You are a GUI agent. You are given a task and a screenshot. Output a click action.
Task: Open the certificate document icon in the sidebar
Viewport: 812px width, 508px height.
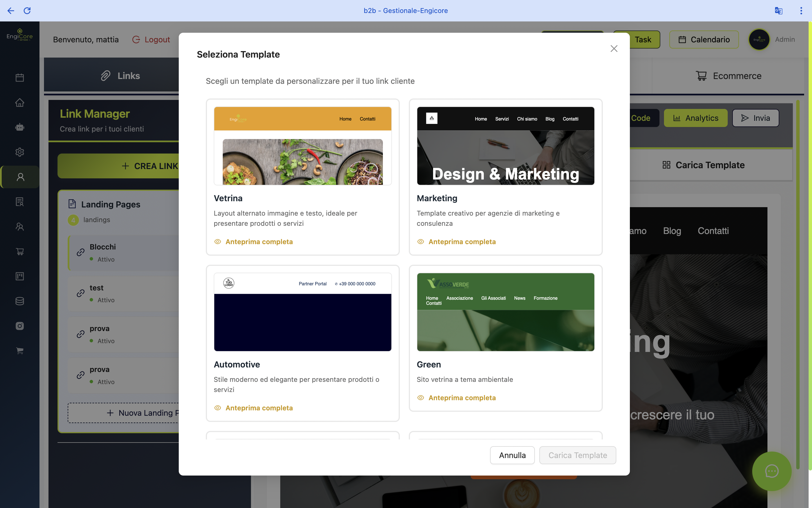[x=20, y=202]
